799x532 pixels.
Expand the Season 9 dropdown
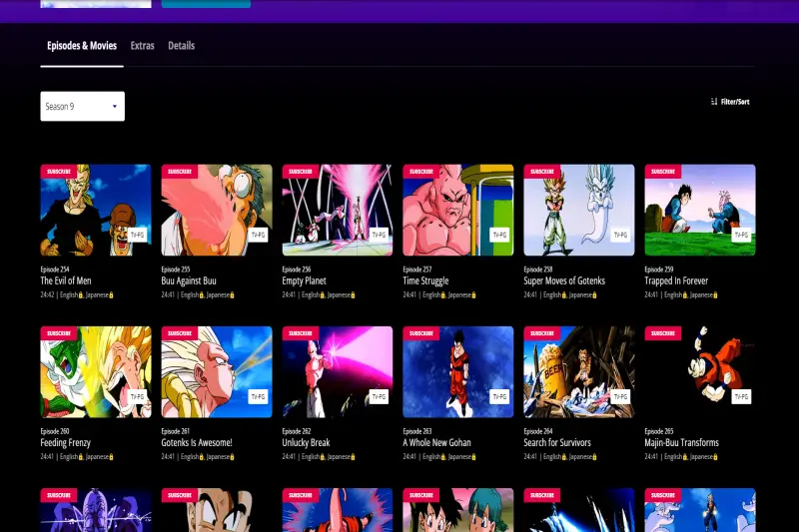coord(83,107)
